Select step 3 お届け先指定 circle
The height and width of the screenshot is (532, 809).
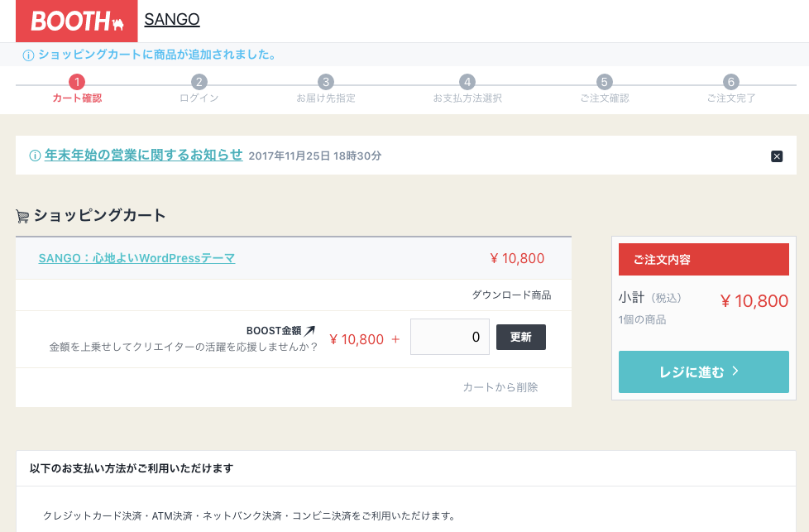pos(326,82)
